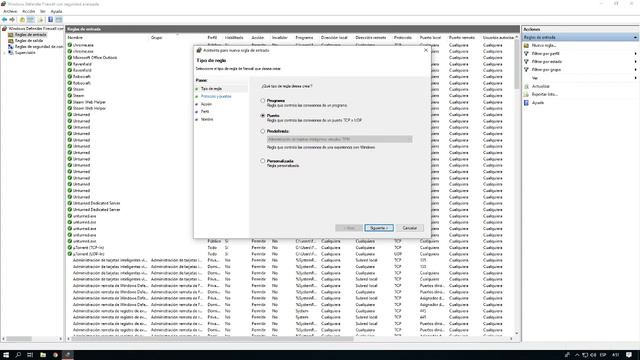Select Reglas de entrada in tree

31,35
